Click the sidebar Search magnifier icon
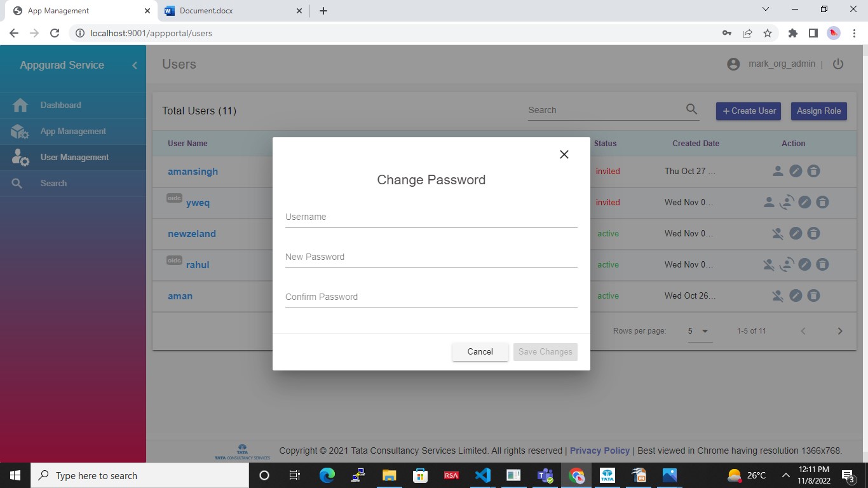This screenshot has width=868, height=488. click(x=17, y=184)
